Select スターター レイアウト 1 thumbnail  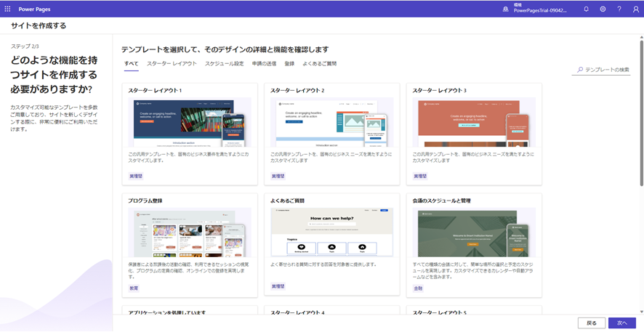click(x=190, y=122)
